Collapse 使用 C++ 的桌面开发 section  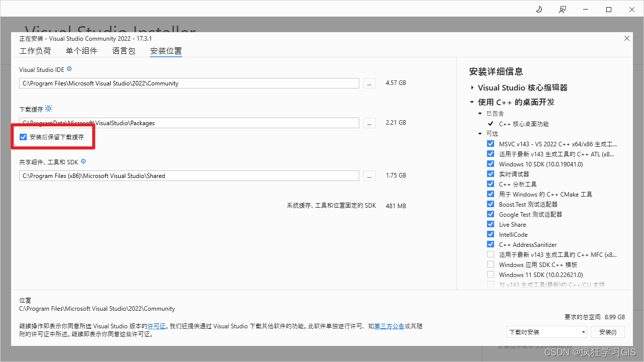click(x=472, y=102)
